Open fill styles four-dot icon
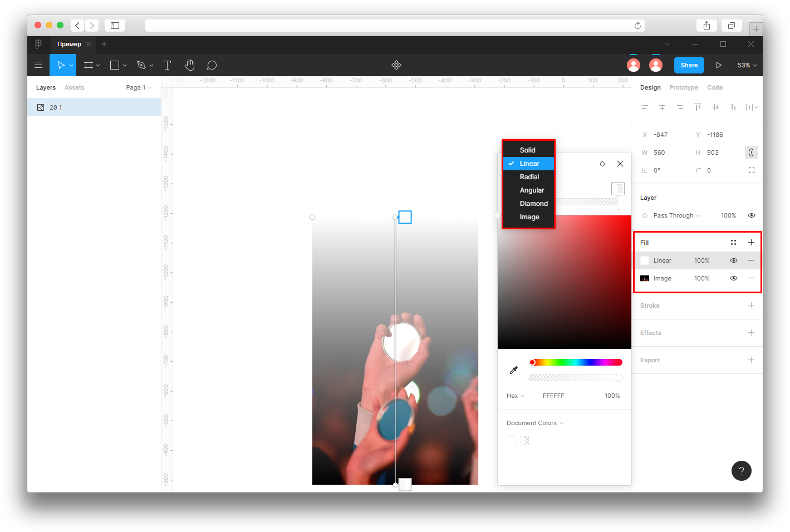This screenshot has height=532, width=790. tap(733, 243)
